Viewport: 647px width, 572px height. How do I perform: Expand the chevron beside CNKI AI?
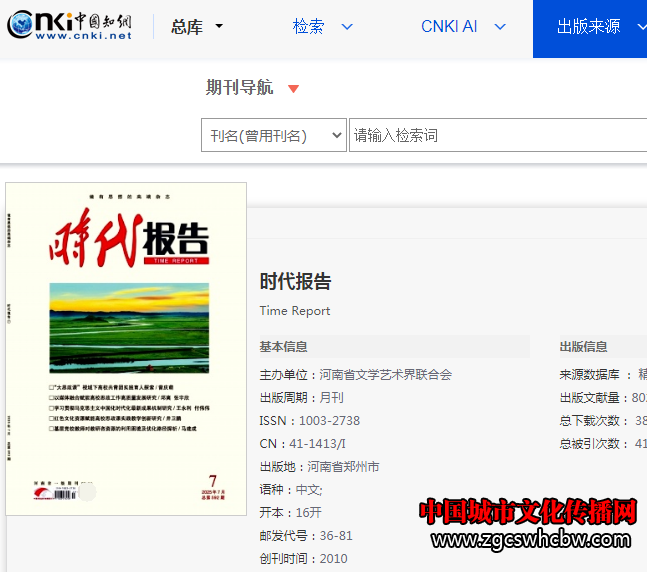[x=500, y=27]
